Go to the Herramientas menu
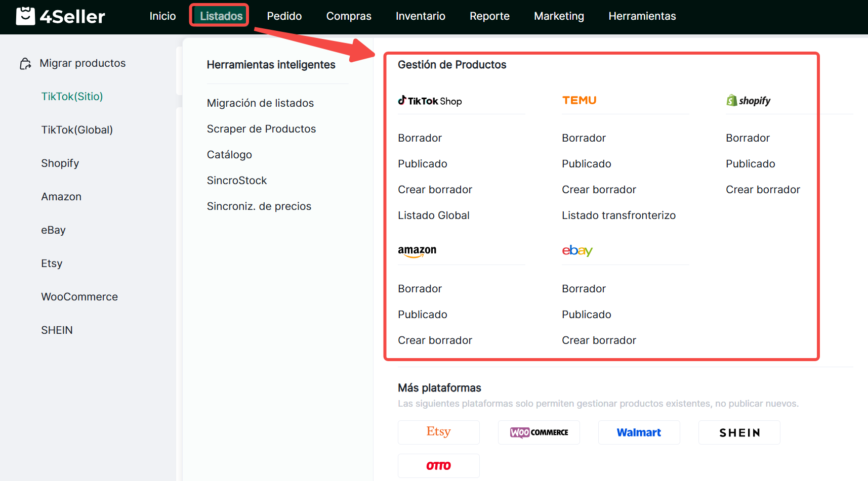 pos(642,16)
